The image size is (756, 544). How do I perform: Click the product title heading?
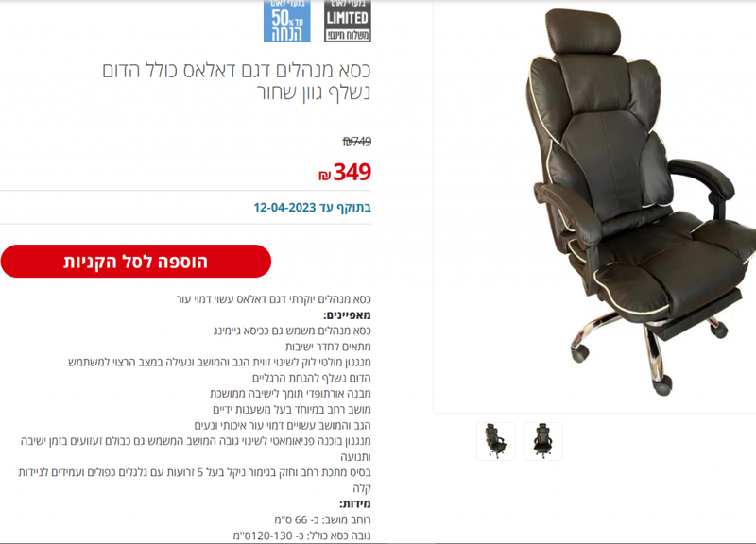236,81
